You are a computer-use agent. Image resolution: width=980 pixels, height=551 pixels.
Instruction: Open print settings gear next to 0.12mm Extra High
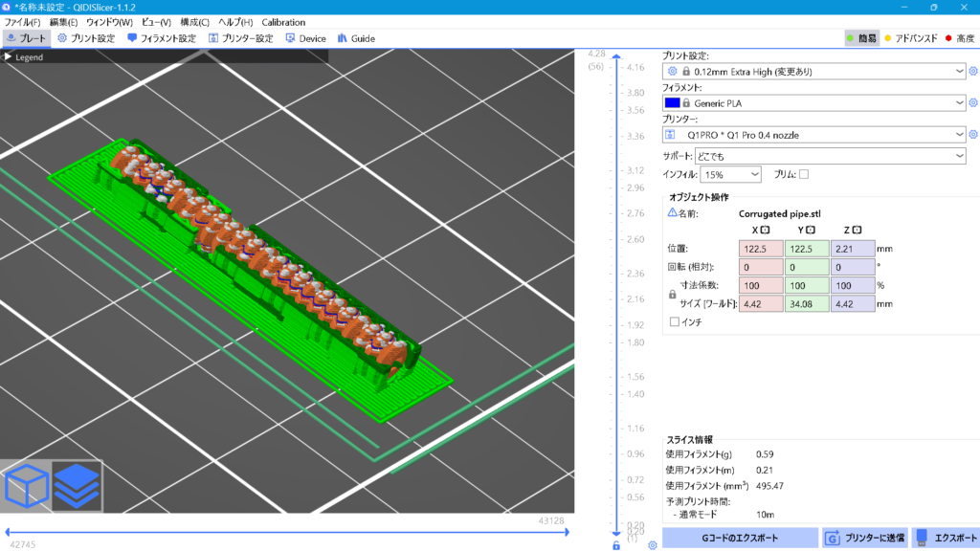pyautogui.click(x=973, y=71)
